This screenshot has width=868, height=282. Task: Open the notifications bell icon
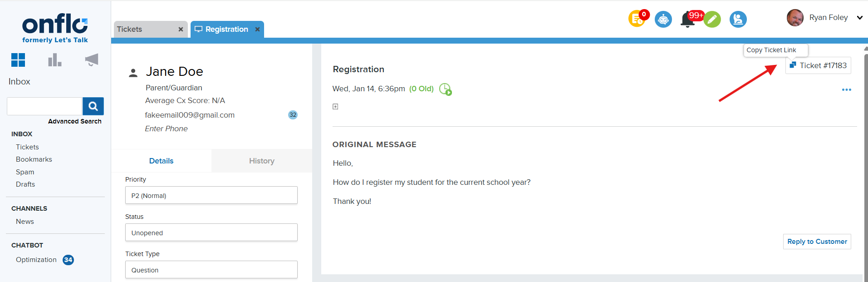click(x=687, y=20)
